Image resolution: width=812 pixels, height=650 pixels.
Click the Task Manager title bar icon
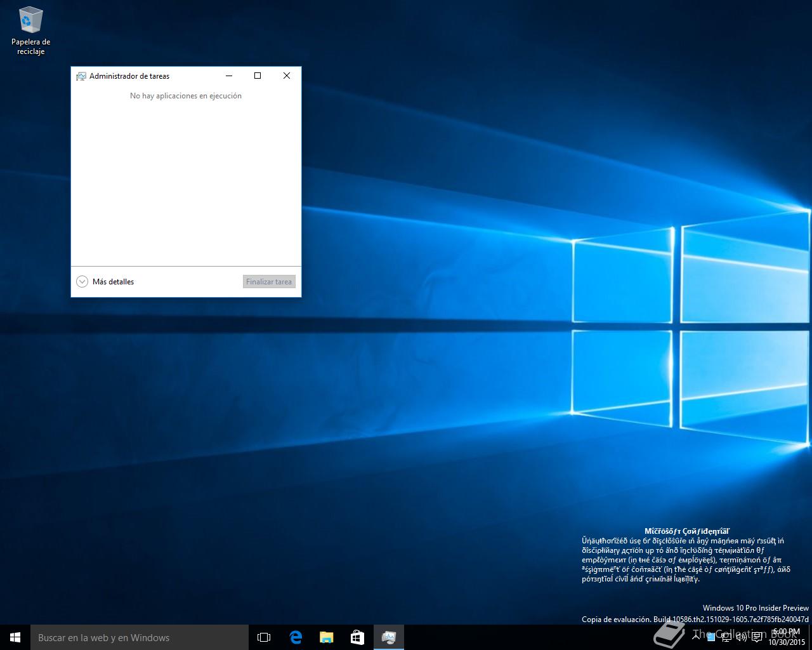81,76
